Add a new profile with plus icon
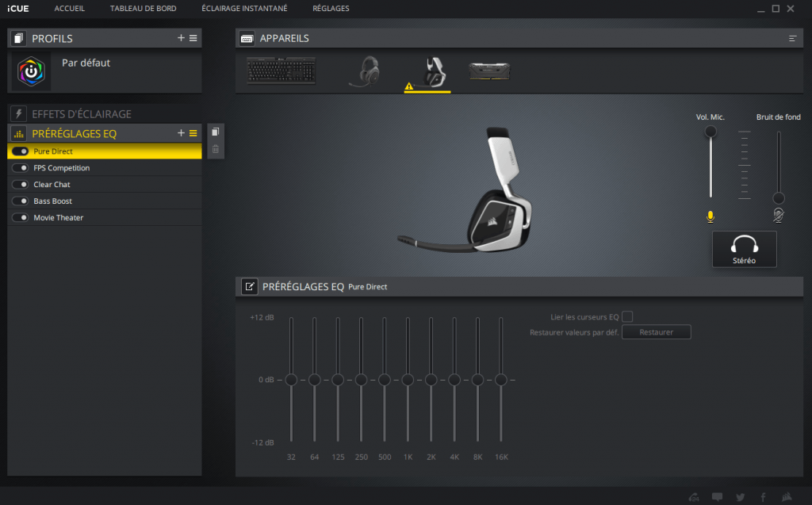The height and width of the screenshot is (505, 812). click(x=181, y=38)
